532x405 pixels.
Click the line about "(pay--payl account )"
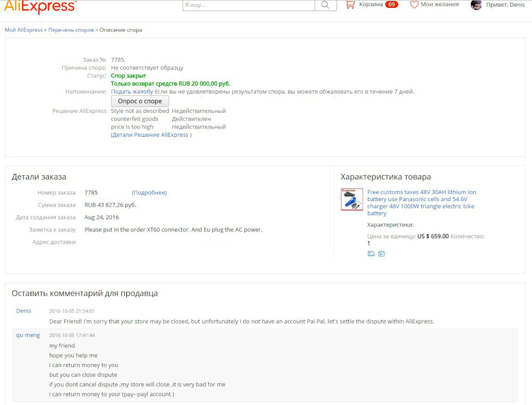111,394
